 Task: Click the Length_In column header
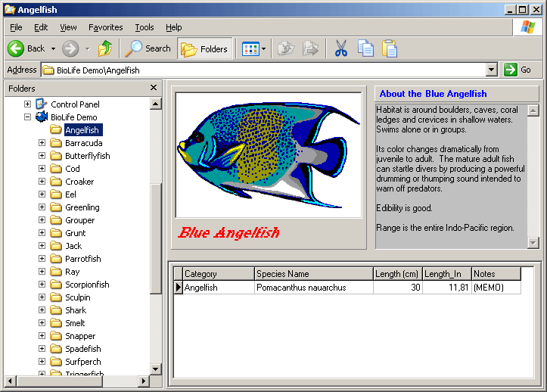tap(447, 274)
